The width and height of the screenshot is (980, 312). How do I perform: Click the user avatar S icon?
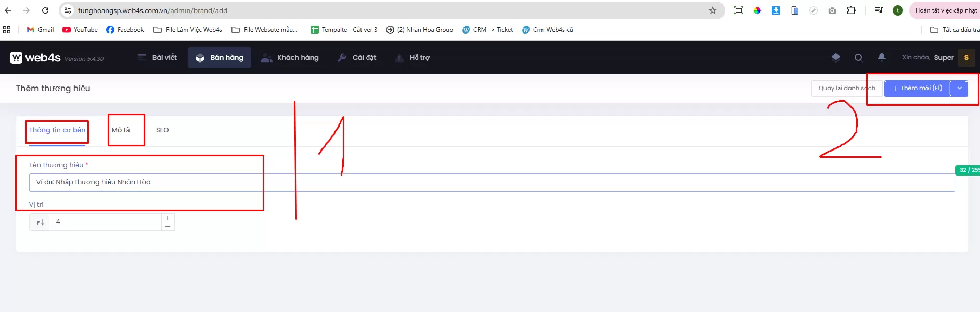coord(966,58)
